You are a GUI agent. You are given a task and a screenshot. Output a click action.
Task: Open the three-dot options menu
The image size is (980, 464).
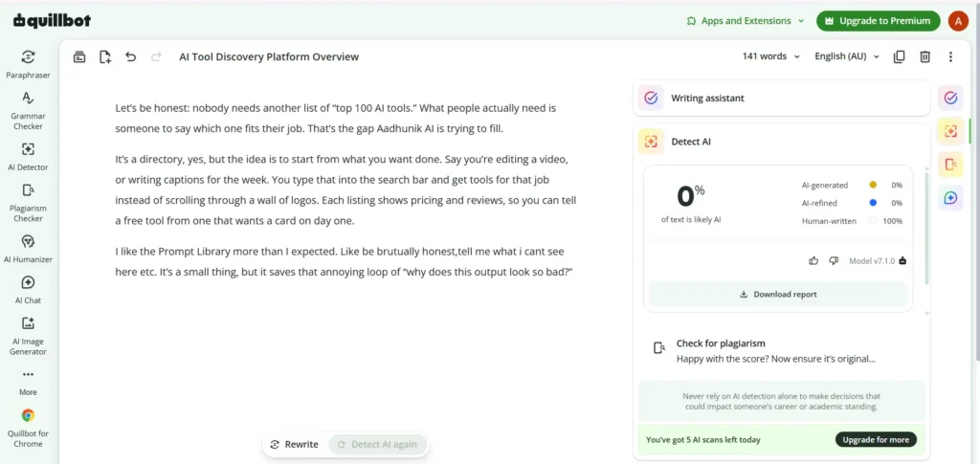(x=950, y=56)
